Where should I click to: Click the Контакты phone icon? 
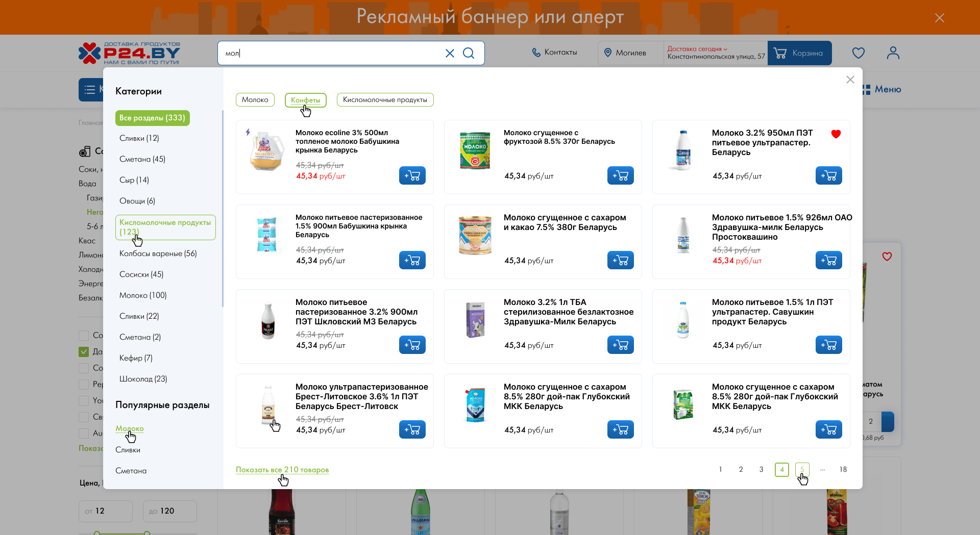coord(536,53)
